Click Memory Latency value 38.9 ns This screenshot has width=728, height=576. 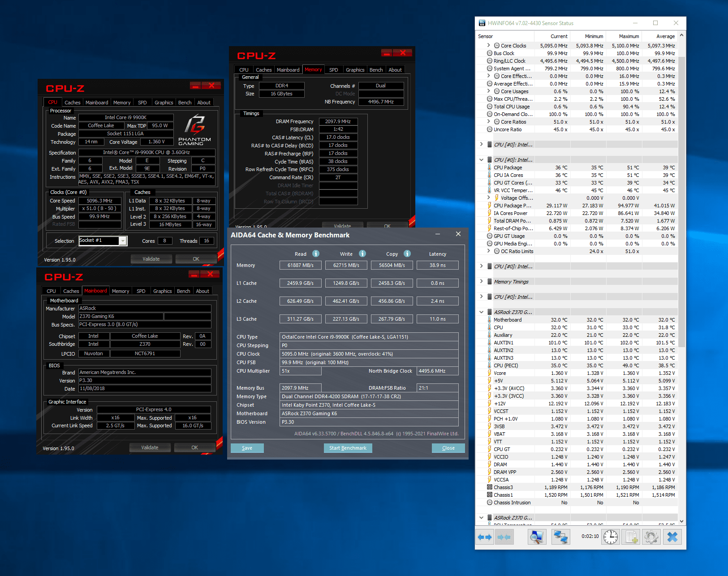(438, 265)
